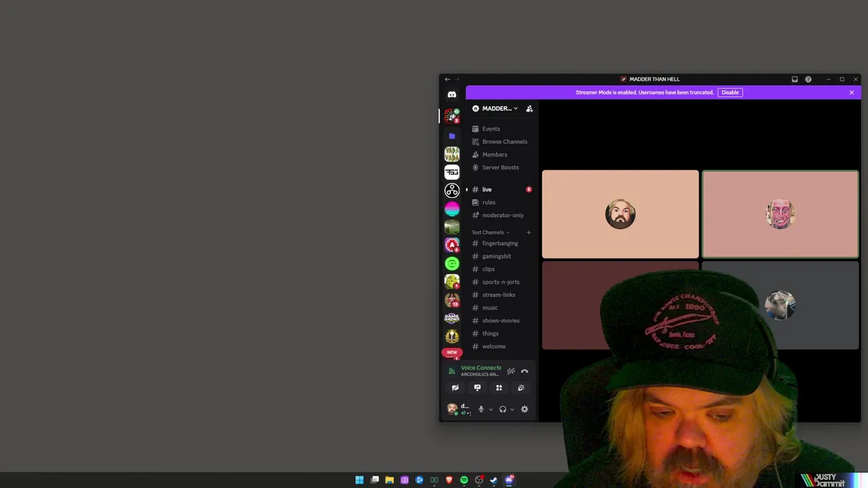Expand headphone output options arrow

[512, 409]
